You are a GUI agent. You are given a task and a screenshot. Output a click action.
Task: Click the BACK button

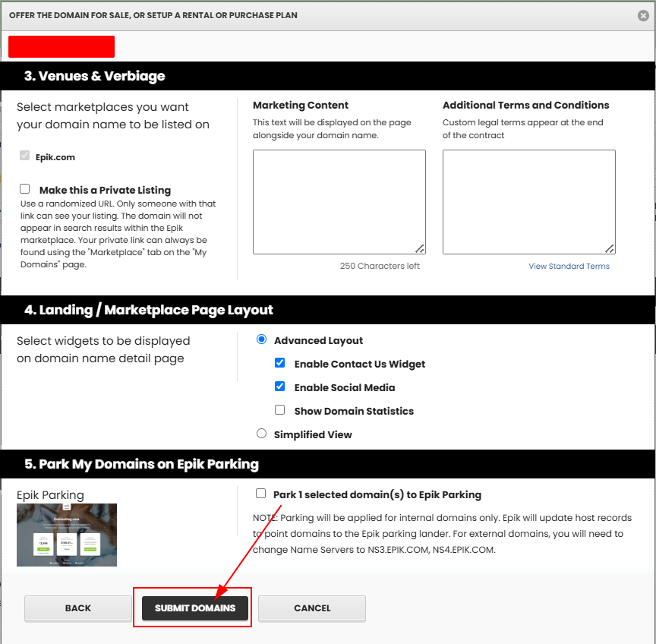[77, 608]
